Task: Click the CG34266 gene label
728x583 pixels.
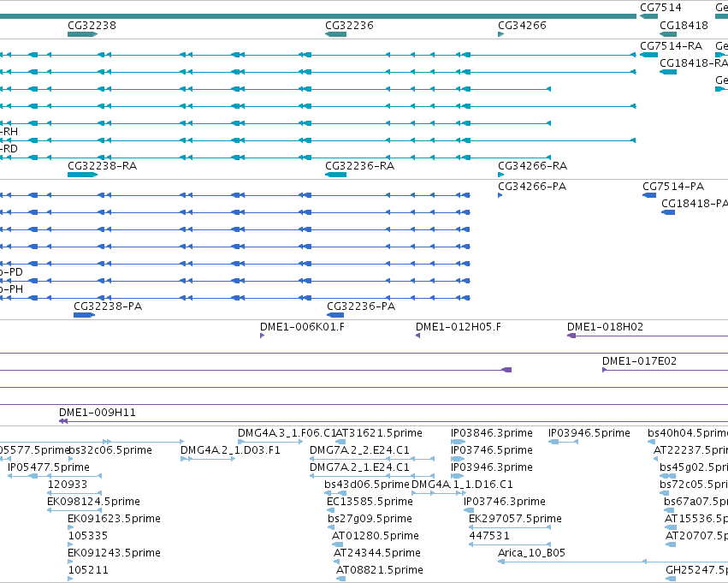Action: [522, 25]
